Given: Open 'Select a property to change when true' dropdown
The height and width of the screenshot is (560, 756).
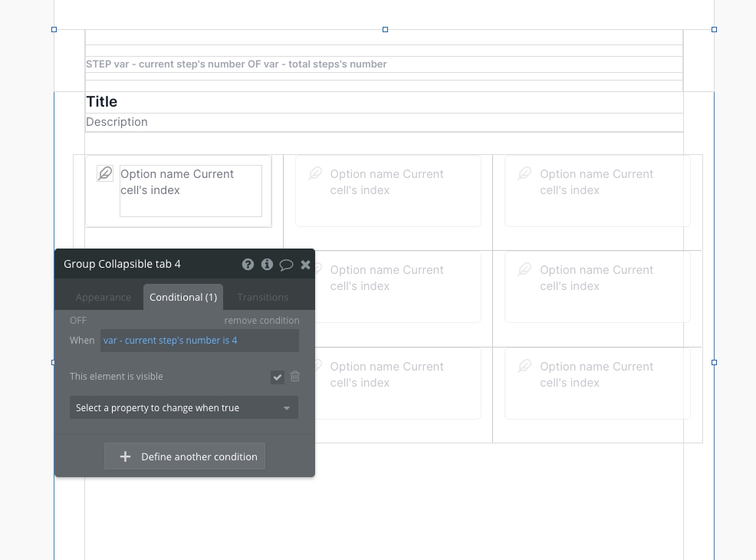Looking at the screenshot, I should click(x=184, y=408).
